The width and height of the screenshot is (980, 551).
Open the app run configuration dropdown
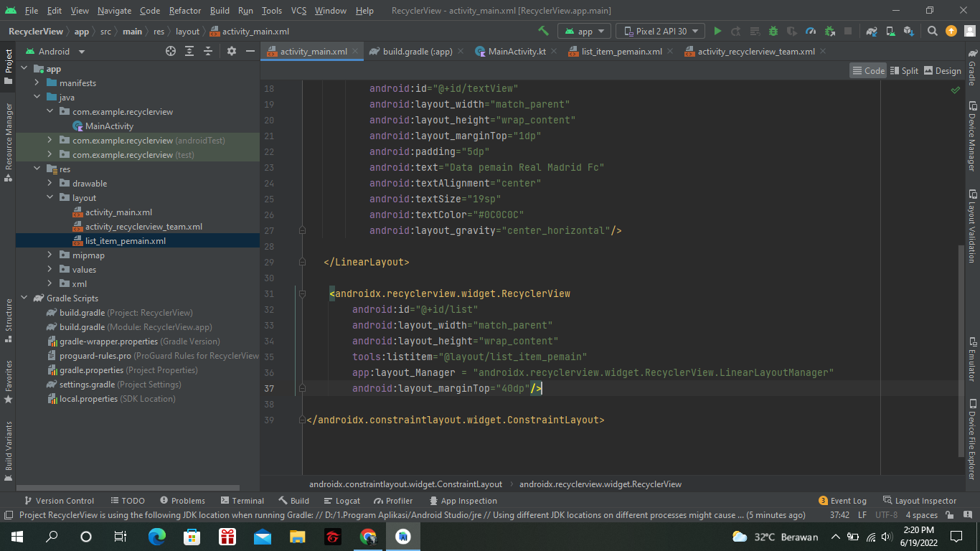click(584, 31)
